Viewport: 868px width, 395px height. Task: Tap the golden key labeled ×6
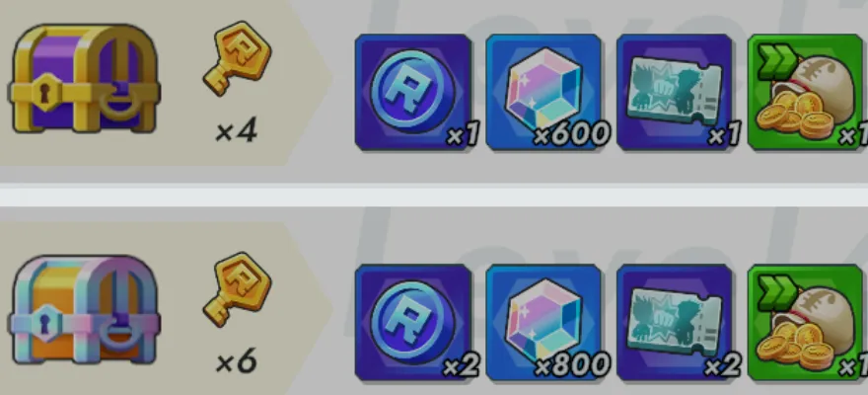[237, 289]
